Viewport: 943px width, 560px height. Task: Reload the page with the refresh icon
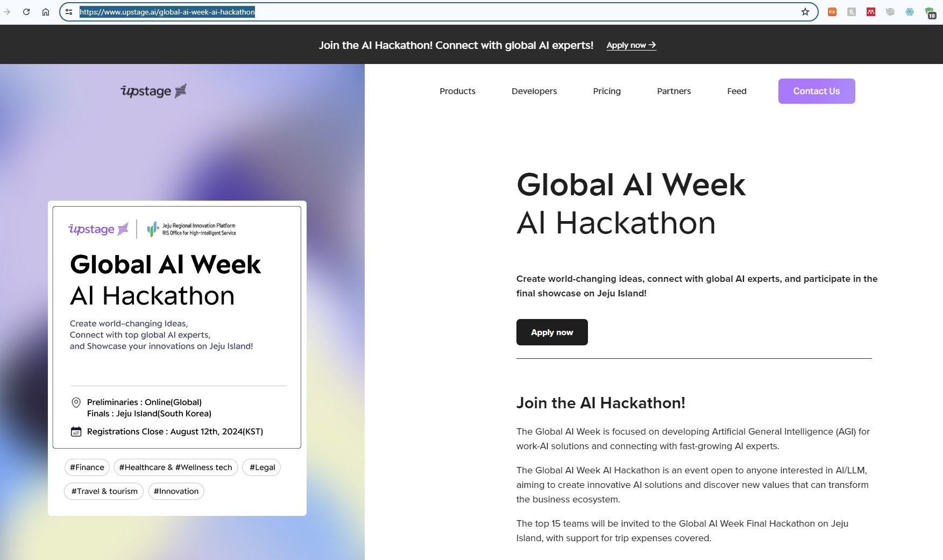tap(26, 12)
